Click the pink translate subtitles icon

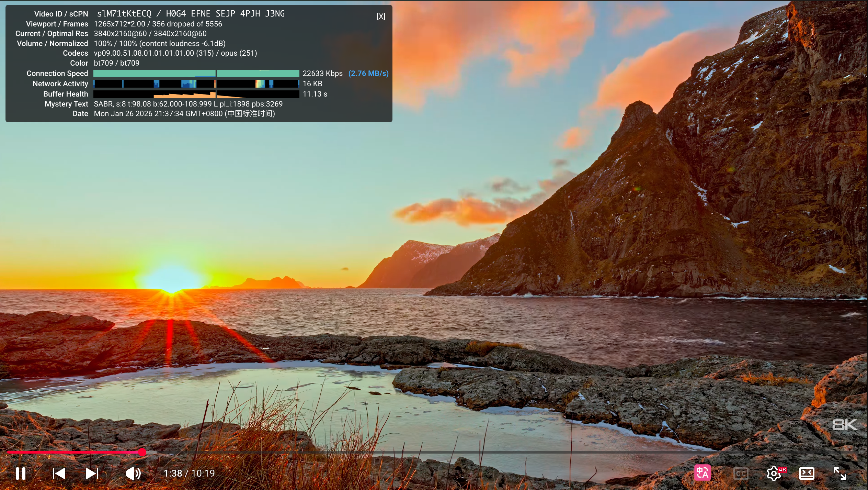tap(702, 473)
